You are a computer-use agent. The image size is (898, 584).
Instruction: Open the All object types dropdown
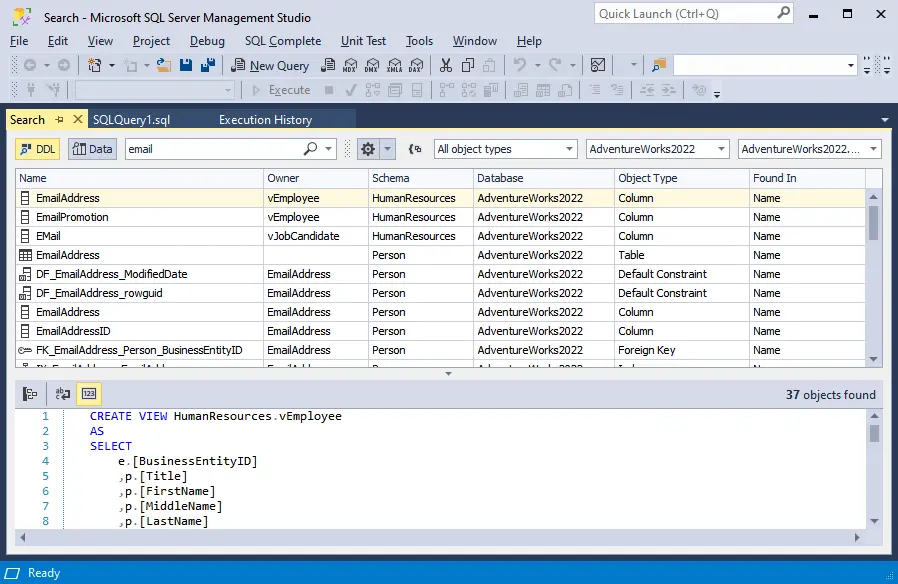tap(505, 149)
